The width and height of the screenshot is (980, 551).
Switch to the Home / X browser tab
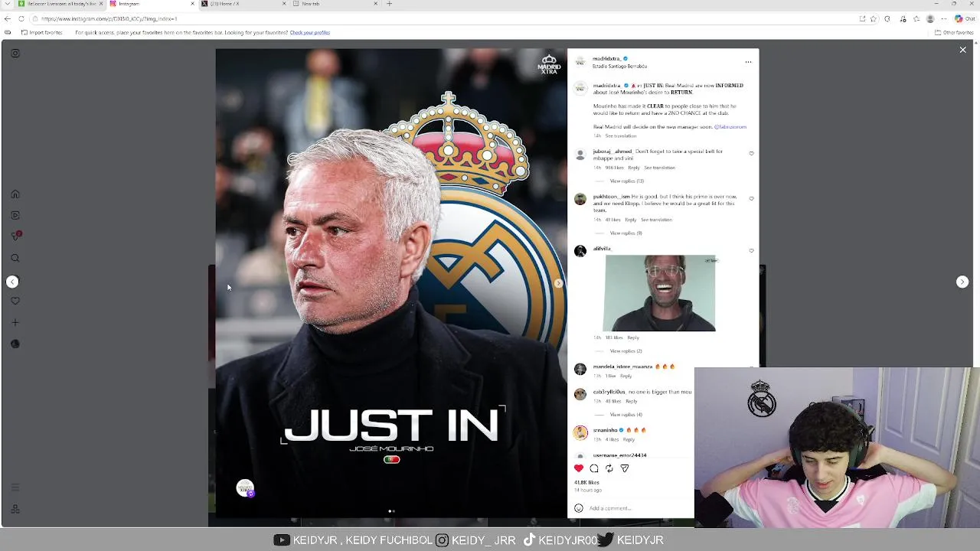coord(241,4)
